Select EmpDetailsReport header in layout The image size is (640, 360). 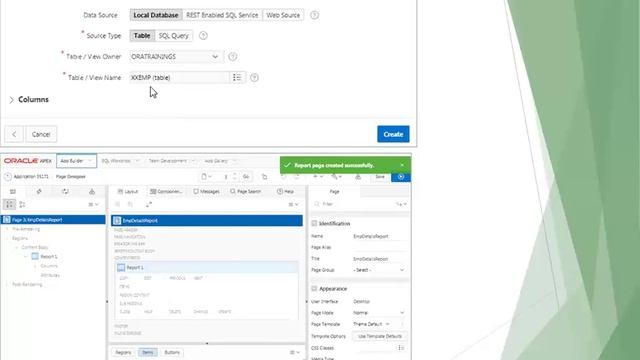coord(207,220)
